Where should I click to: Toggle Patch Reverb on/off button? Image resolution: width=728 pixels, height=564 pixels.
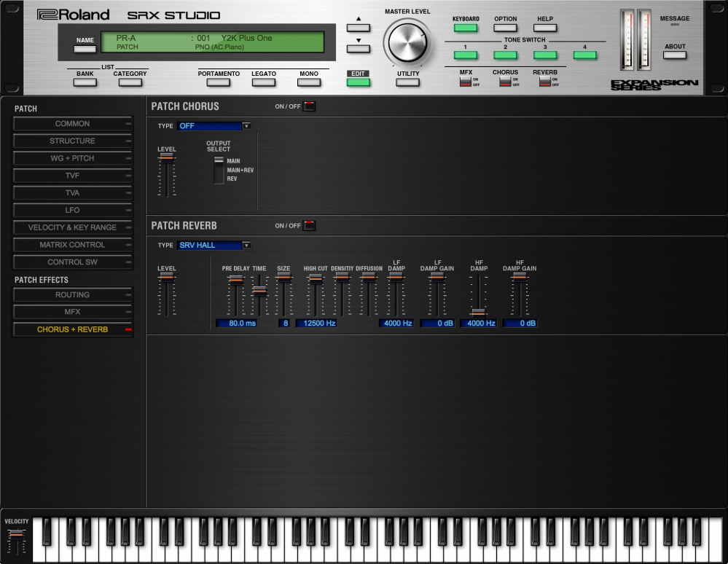pos(310,226)
